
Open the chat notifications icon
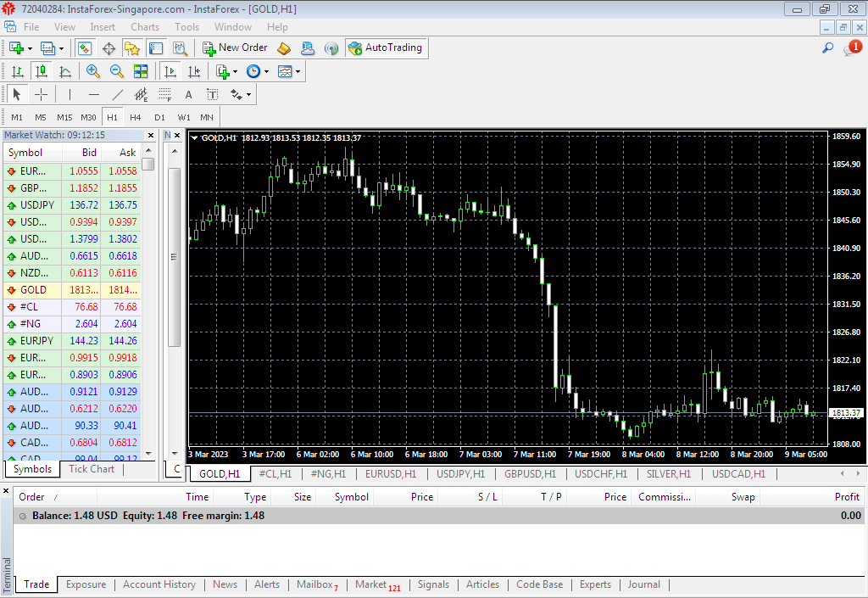click(851, 48)
